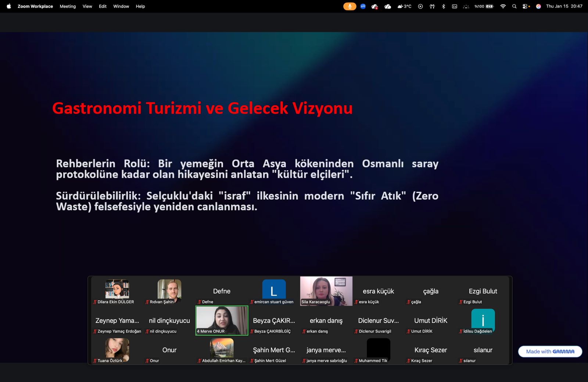Open the Control Center toggles icon
Image resolution: width=588 pixels, height=382 pixels.
526,6
